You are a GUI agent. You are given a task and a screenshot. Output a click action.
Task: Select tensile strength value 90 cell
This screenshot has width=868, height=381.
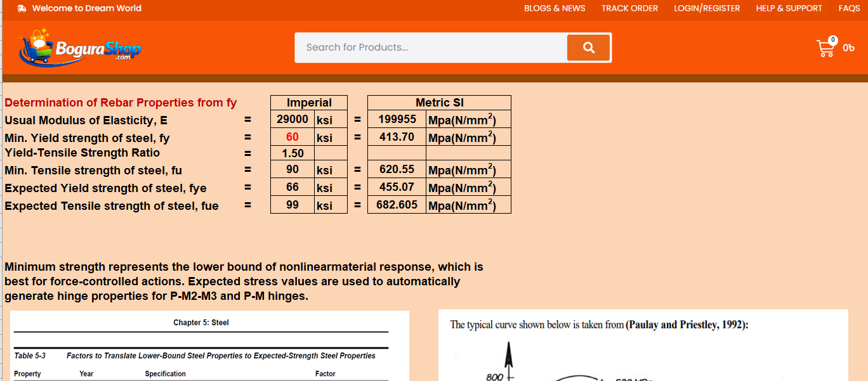(x=293, y=169)
